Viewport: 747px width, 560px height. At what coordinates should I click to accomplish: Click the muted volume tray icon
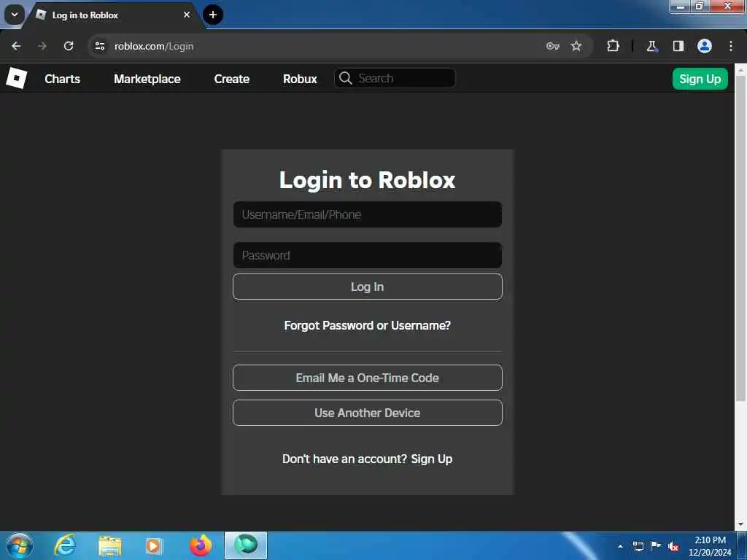tap(673, 547)
